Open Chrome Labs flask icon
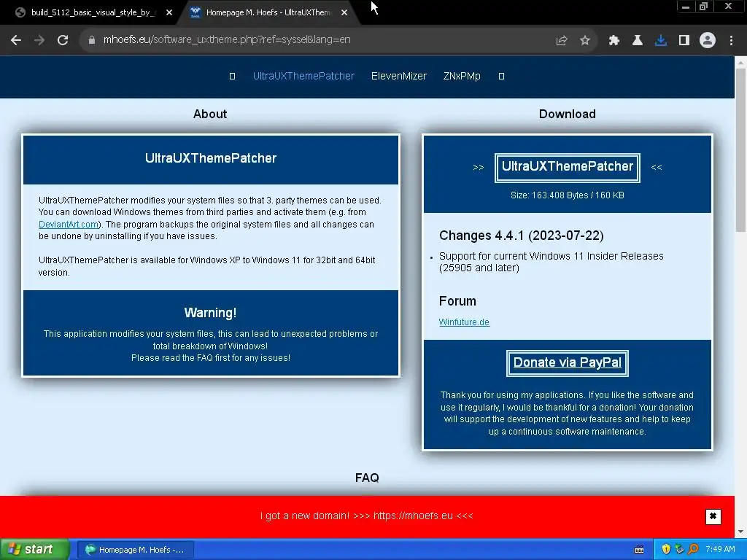Screen dimensions: 747x560 click(637, 41)
